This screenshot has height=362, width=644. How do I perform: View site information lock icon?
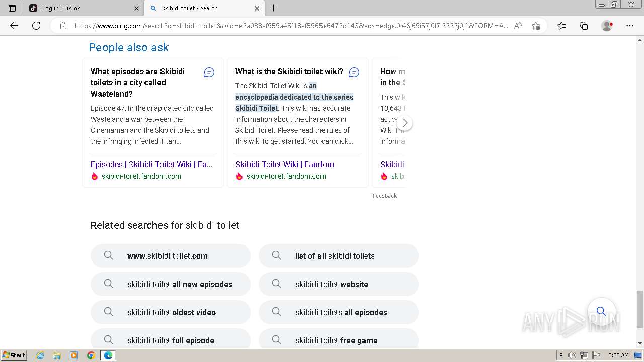pyautogui.click(x=63, y=26)
